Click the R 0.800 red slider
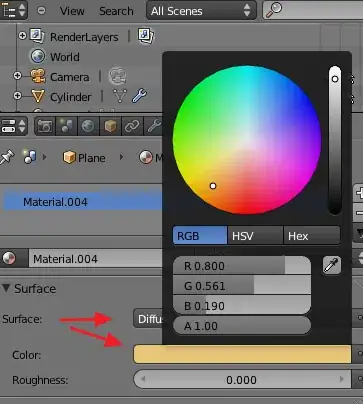 click(x=242, y=266)
